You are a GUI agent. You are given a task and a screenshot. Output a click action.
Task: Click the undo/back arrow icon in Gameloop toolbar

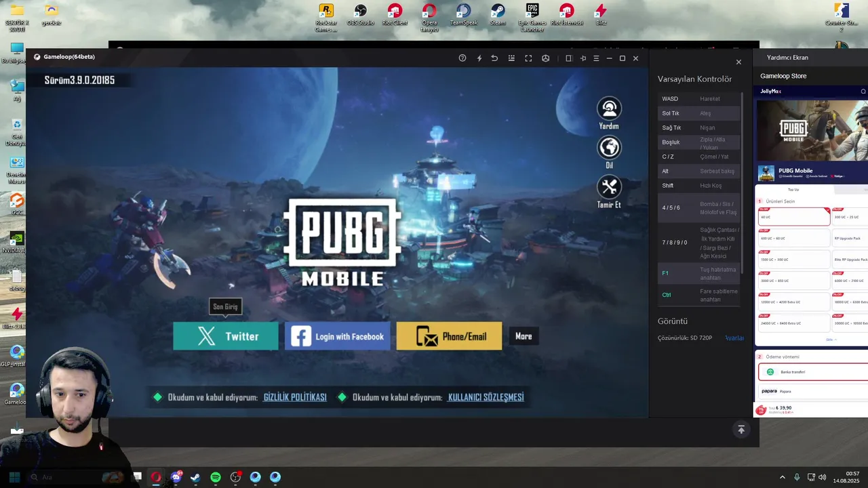[494, 58]
